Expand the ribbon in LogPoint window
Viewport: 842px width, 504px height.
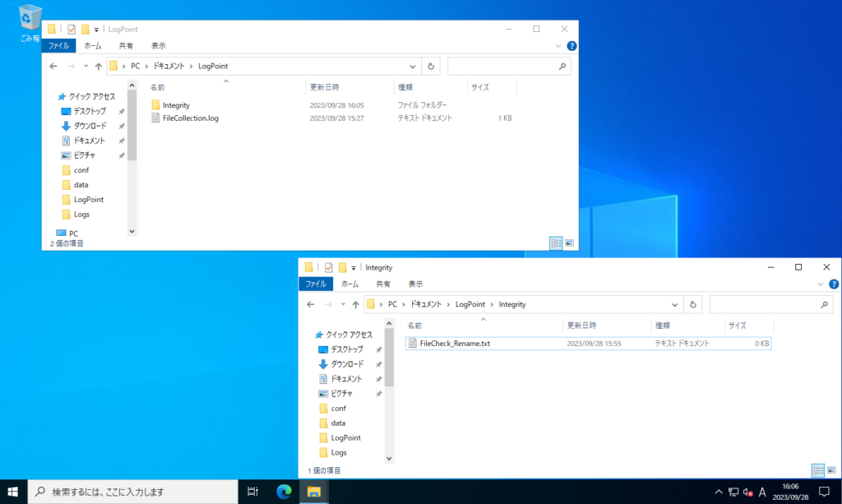[558, 46]
